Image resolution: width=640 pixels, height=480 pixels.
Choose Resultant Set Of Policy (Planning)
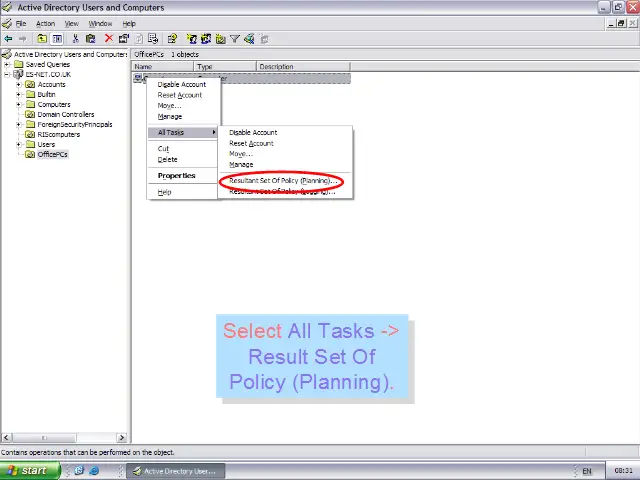click(282, 180)
